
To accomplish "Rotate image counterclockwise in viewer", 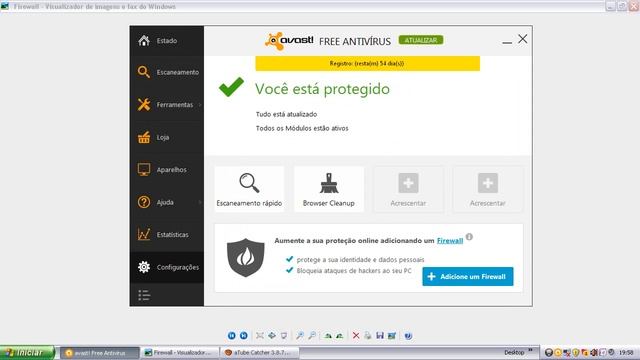I will (x=340, y=336).
